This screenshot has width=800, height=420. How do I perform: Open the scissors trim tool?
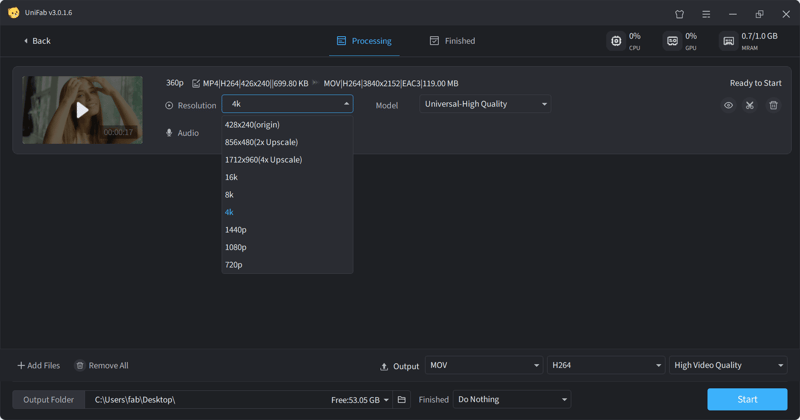click(x=750, y=105)
